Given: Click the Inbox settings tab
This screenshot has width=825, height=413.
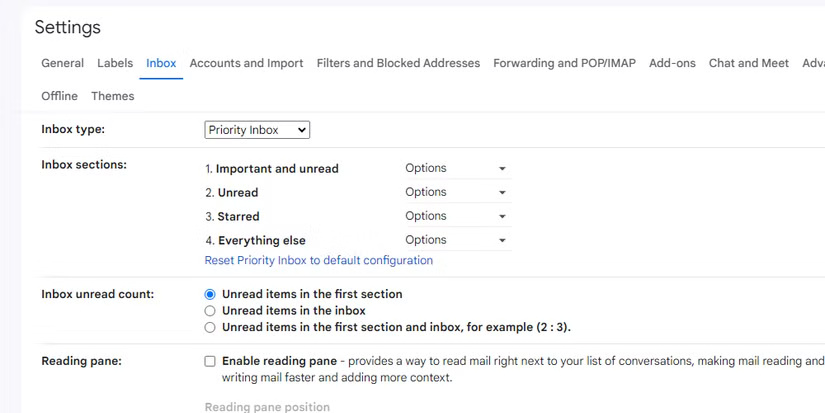Looking at the screenshot, I should coord(161,63).
